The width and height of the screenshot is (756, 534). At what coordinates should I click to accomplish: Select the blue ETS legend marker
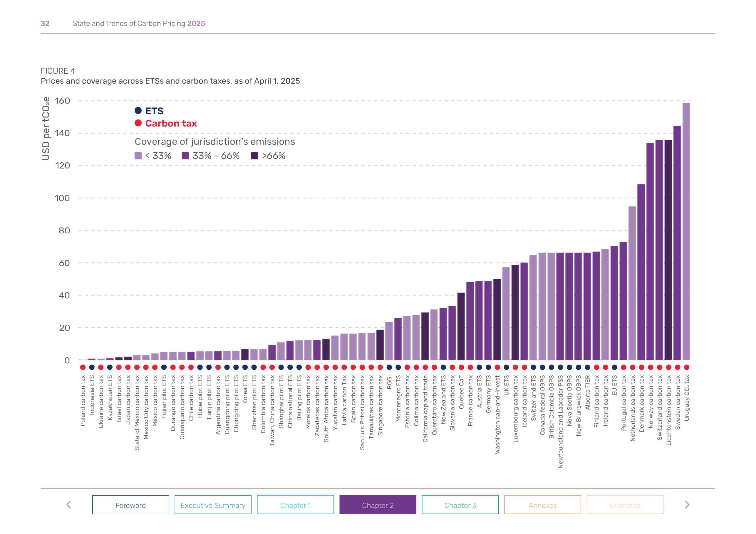coord(139,111)
